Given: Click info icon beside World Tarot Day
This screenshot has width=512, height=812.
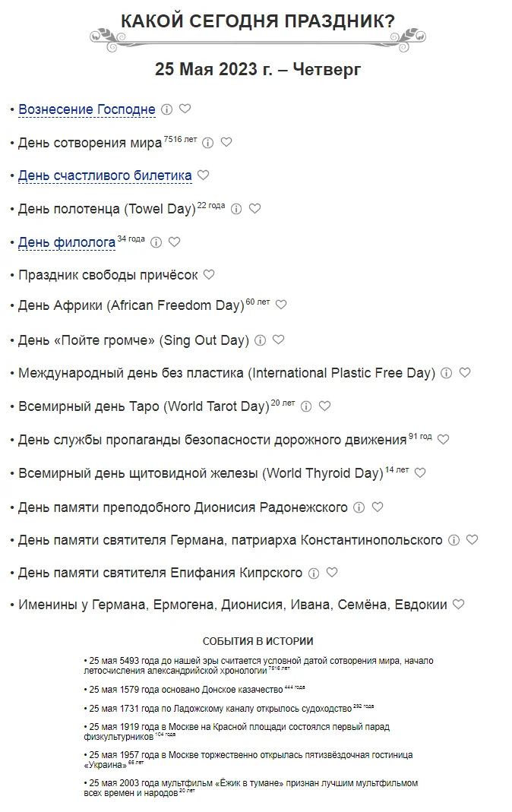Looking at the screenshot, I should (306, 406).
